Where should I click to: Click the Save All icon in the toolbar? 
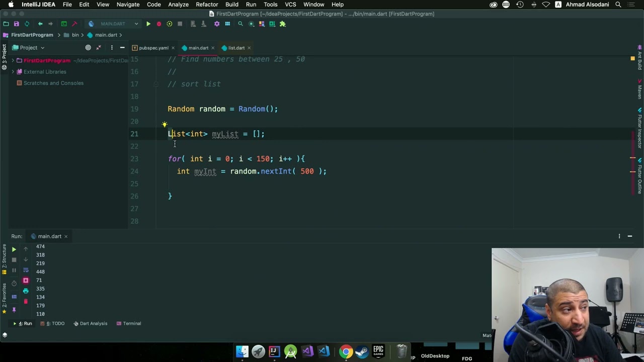[16, 24]
